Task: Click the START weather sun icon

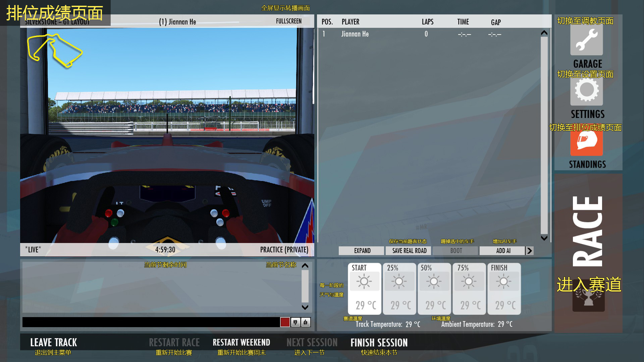Action: click(364, 282)
